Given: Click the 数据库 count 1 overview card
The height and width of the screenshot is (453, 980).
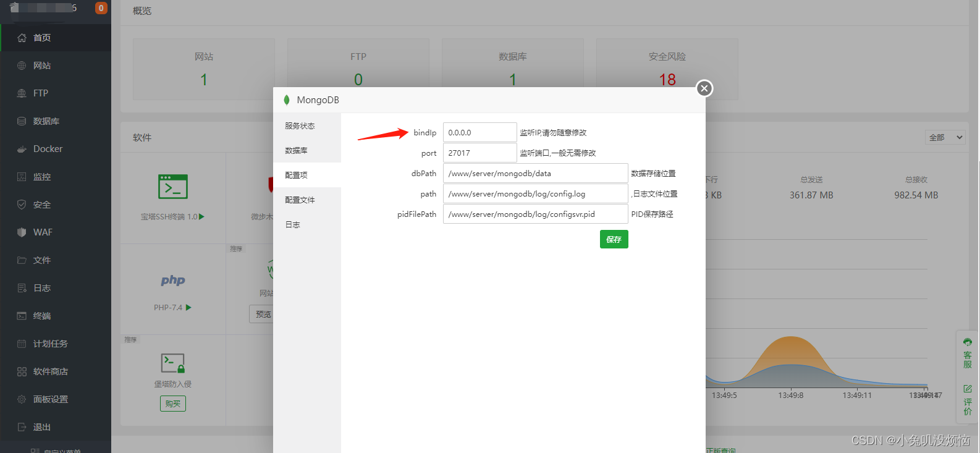Looking at the screenshot, I should pyautogui.click(x=513, y=69).
